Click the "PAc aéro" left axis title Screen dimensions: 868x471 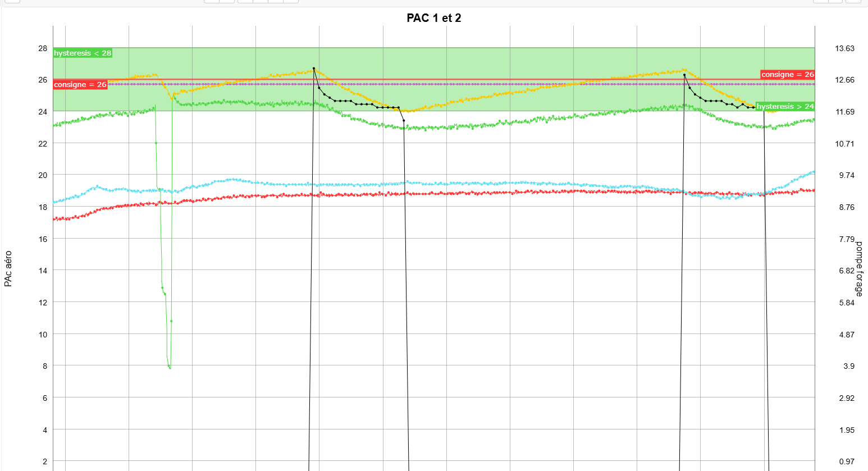[8, 268]
